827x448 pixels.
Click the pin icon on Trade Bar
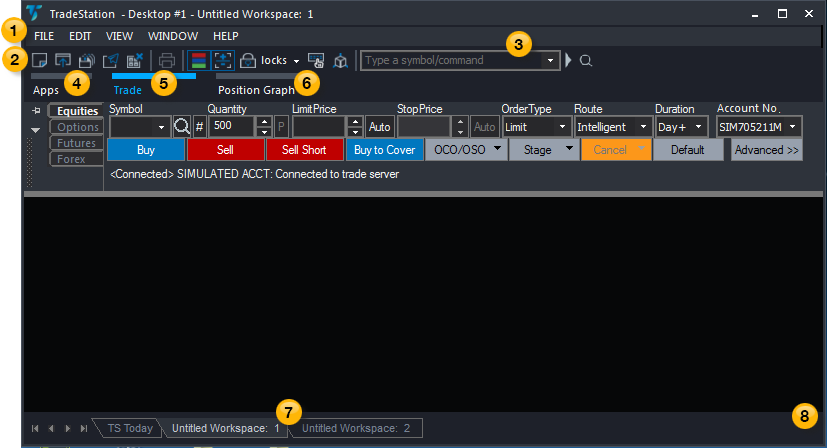[x=36, y=110]
